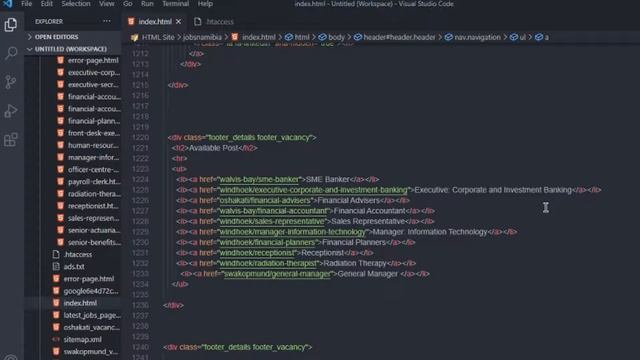Open the sales-represen... file

click(93, 218)
